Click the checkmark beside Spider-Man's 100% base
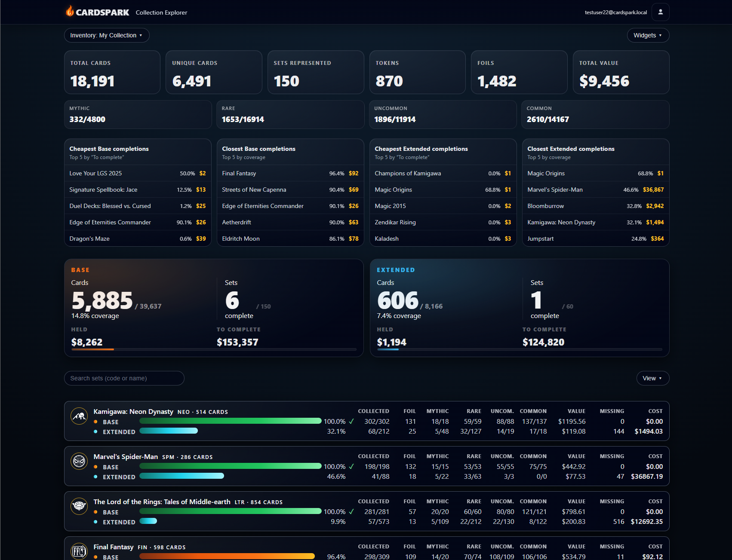This screenshot has width=732, height=560. (x=351, y=466)
